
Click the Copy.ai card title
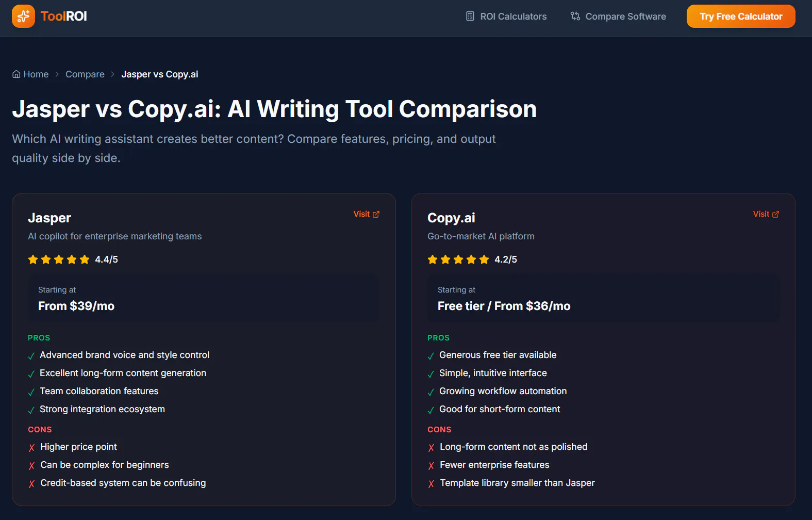(451, 218)
